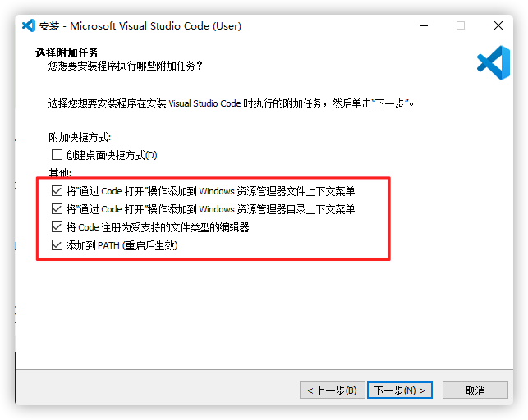The image size is (528, 420).
Task: Go back with the <上一步(B) button
Action: coord(333,390)
